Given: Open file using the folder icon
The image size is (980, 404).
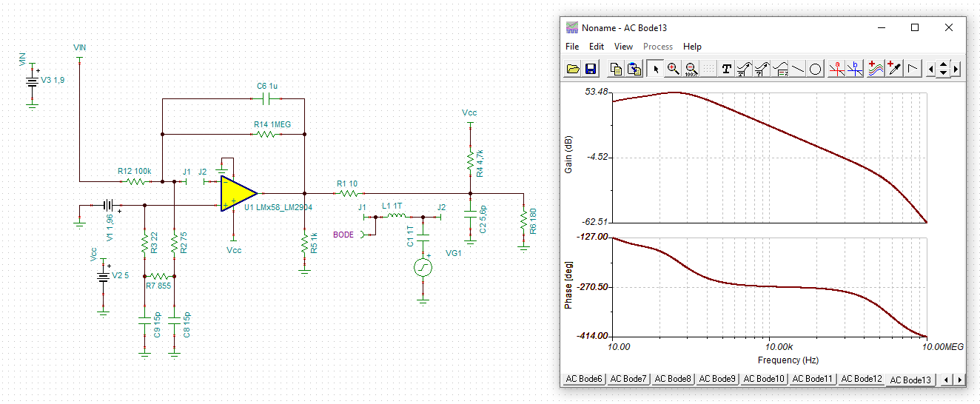Looking at the screenshot, I should [x=573, y=69].
